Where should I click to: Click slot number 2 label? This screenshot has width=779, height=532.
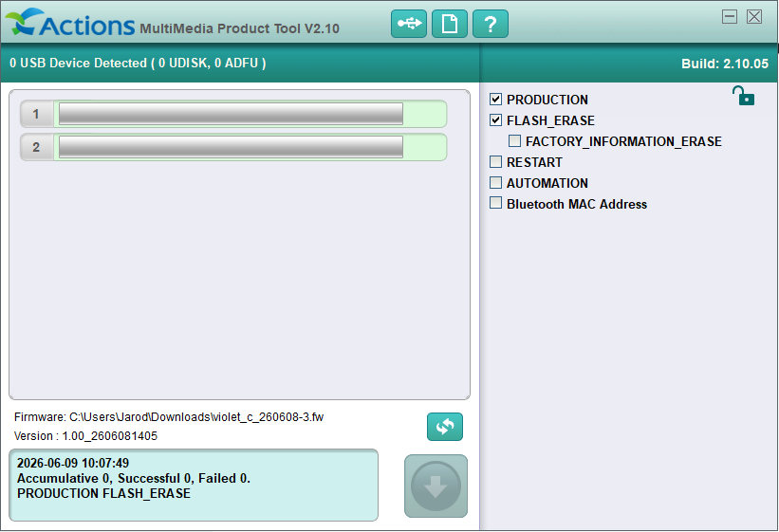coord(36,147)
